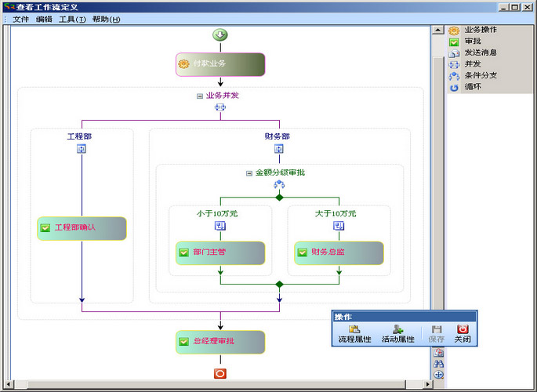Click the vertical scrollbar up arrow
The height and width of the screenshot is (392, 537).
tap(439, 31)
